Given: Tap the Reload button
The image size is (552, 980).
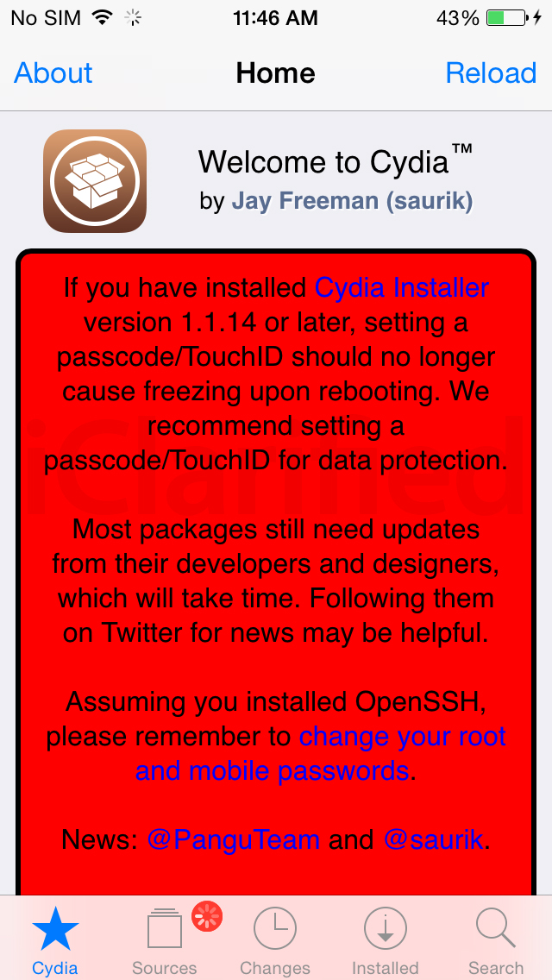Looking at the screenshot, I should click(x=491, y=73).
